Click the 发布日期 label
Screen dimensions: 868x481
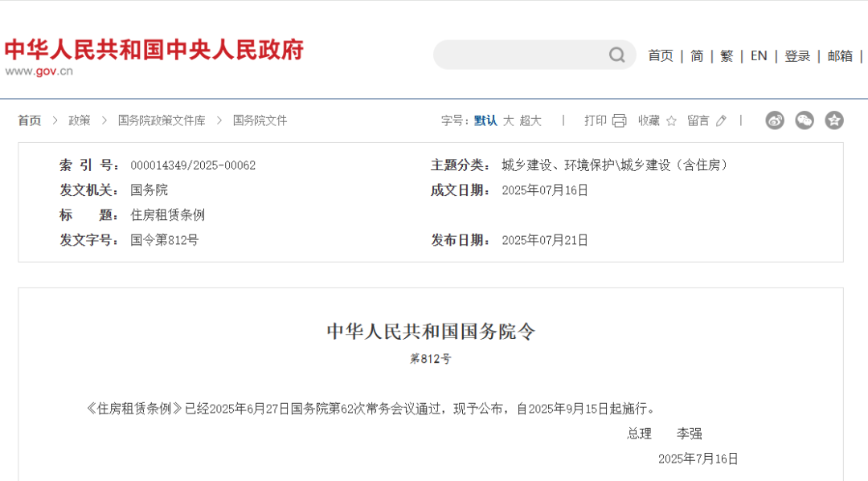460,240
